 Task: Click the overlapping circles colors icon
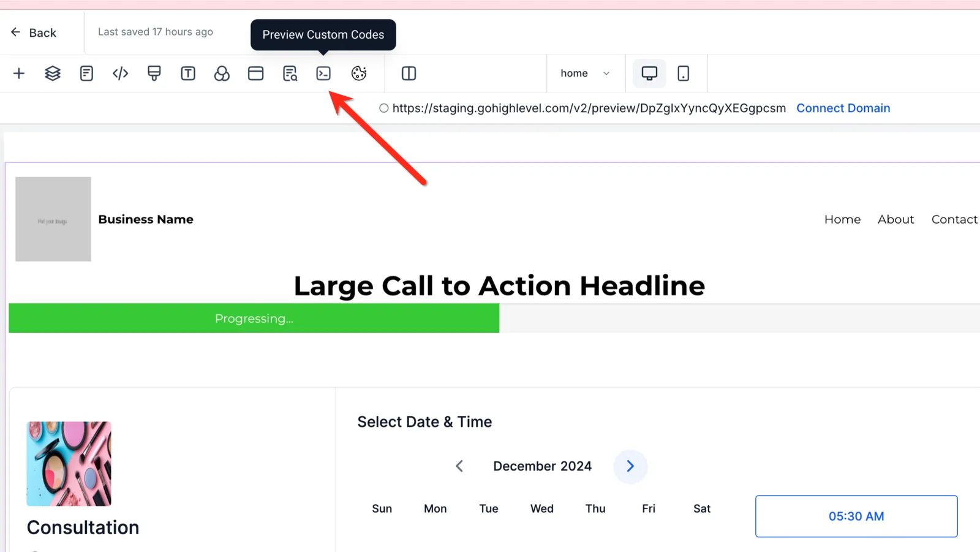(222, 74)
